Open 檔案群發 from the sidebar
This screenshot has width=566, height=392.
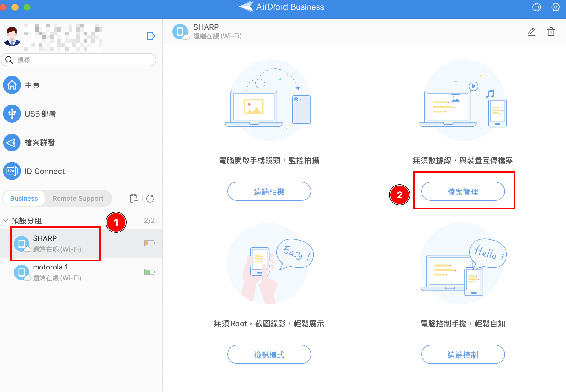pos(40,143)
